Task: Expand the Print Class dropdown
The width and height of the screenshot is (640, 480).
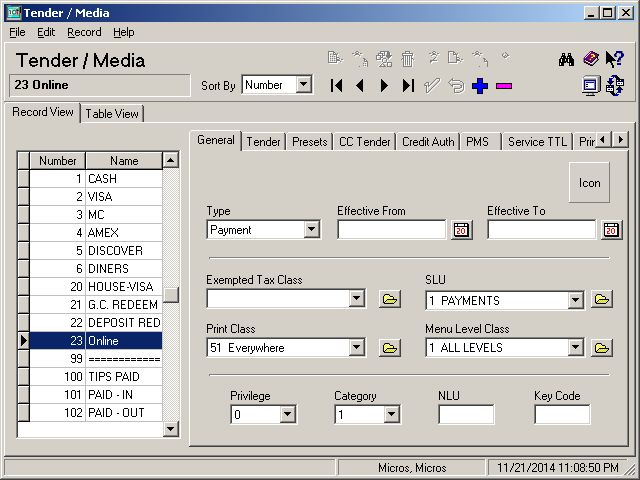Action: tap(357, 347)
